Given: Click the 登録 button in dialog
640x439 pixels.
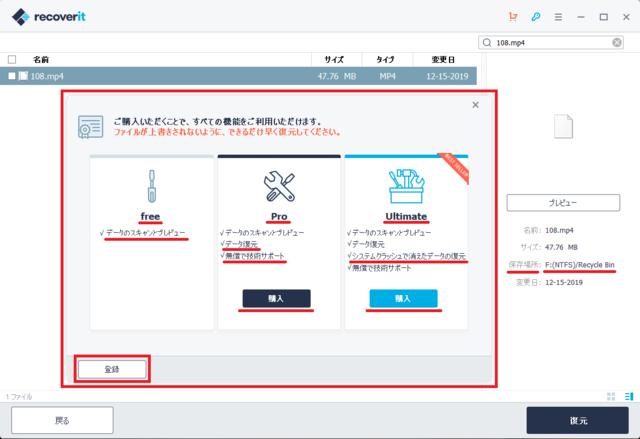Looking at the screenshot, I should (x=112, y=369).
